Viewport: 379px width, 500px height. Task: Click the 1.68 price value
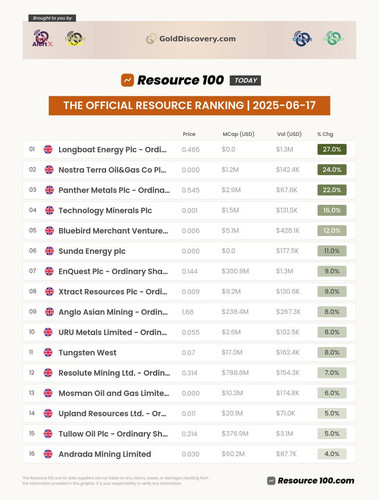tap(188, 312)
